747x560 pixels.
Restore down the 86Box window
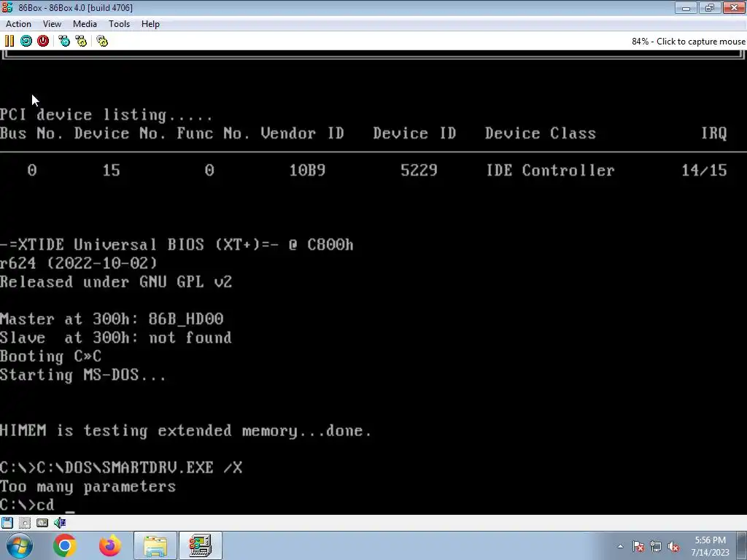pos(710,7)
